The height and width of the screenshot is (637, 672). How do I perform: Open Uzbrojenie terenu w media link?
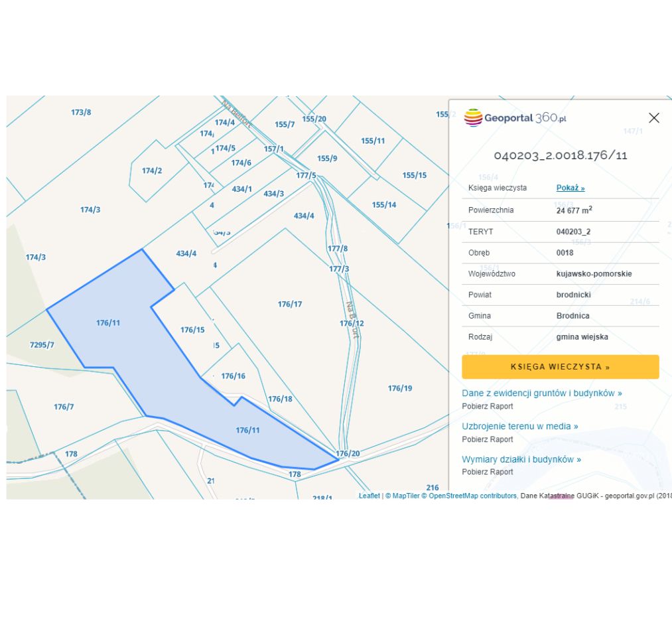click(x=520, y=426)
